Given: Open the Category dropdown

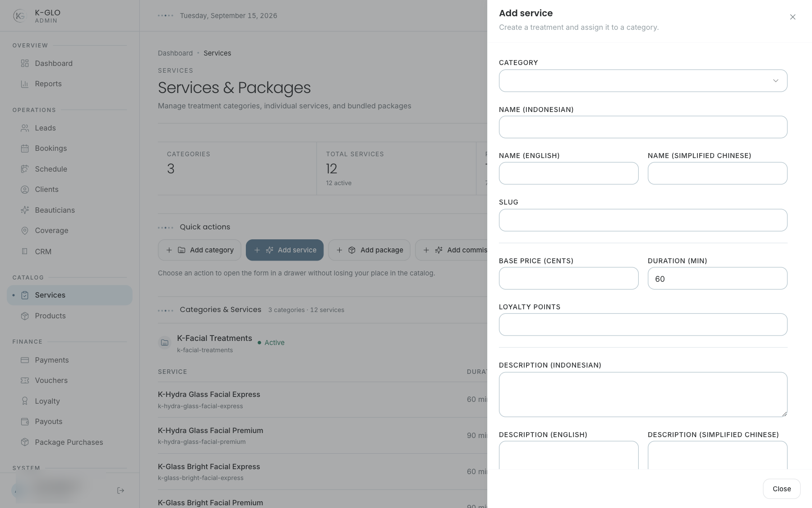Looking at the screenshot, I should click(x=643, y=81).
